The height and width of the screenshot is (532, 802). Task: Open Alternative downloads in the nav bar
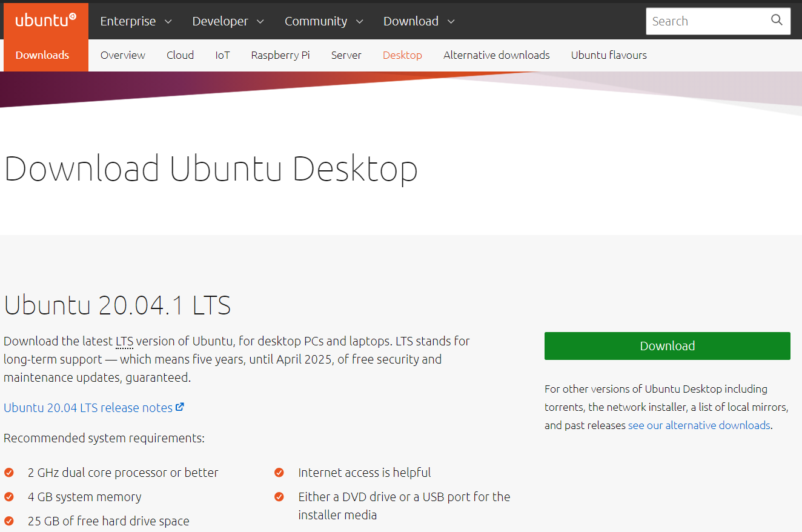pos(497,55)
